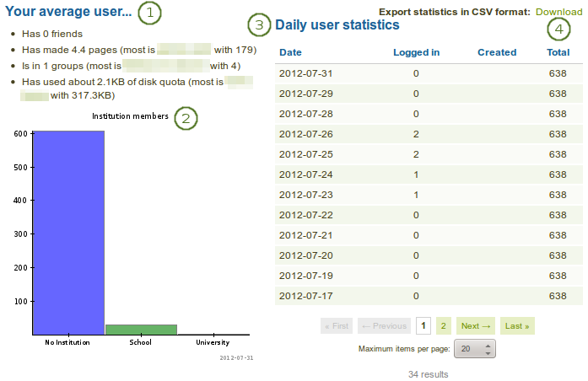
Task: Sort by the Created column header
Action: tap(496, 52)
